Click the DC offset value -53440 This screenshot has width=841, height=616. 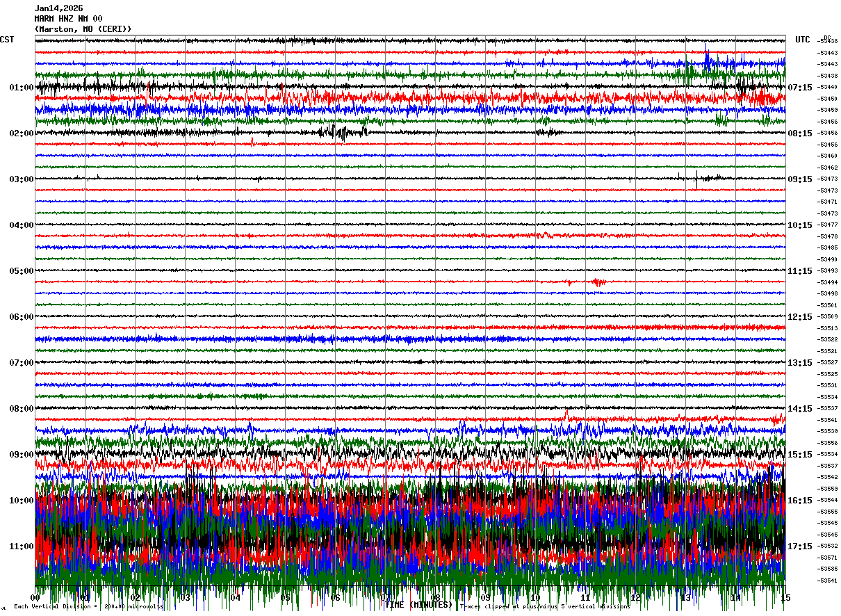click(828, 87)
